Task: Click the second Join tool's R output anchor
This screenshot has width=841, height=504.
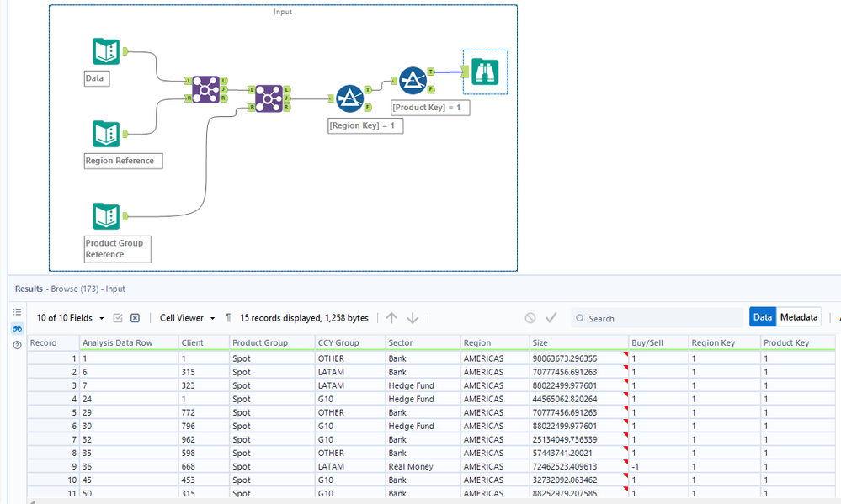Action: pos(287,108)
